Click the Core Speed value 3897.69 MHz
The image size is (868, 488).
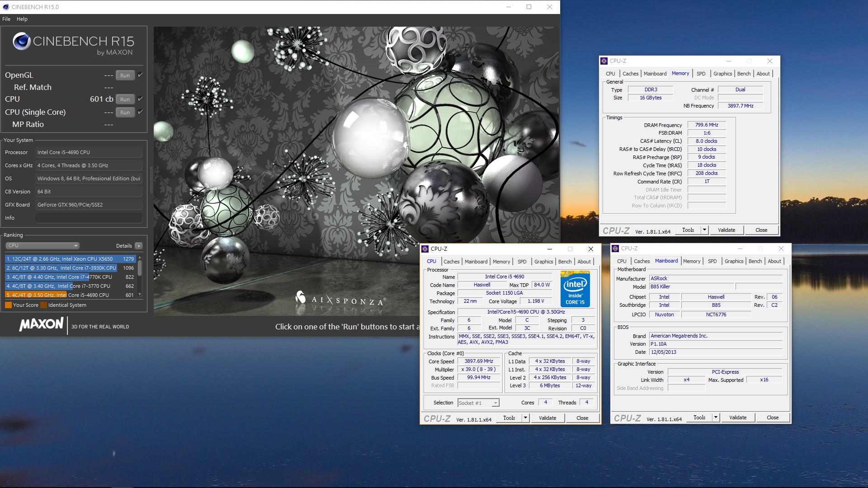pos(479,361)
